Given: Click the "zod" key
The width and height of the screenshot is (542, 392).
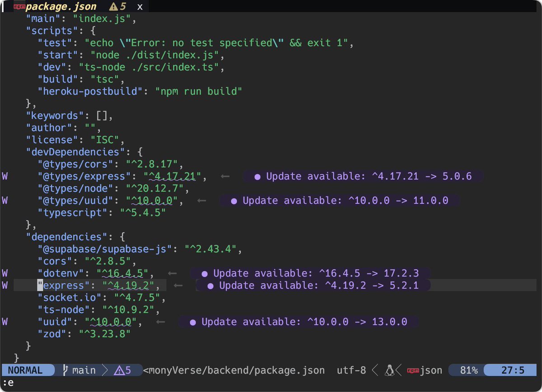Looking at the screenshot, I should [52, 334].
